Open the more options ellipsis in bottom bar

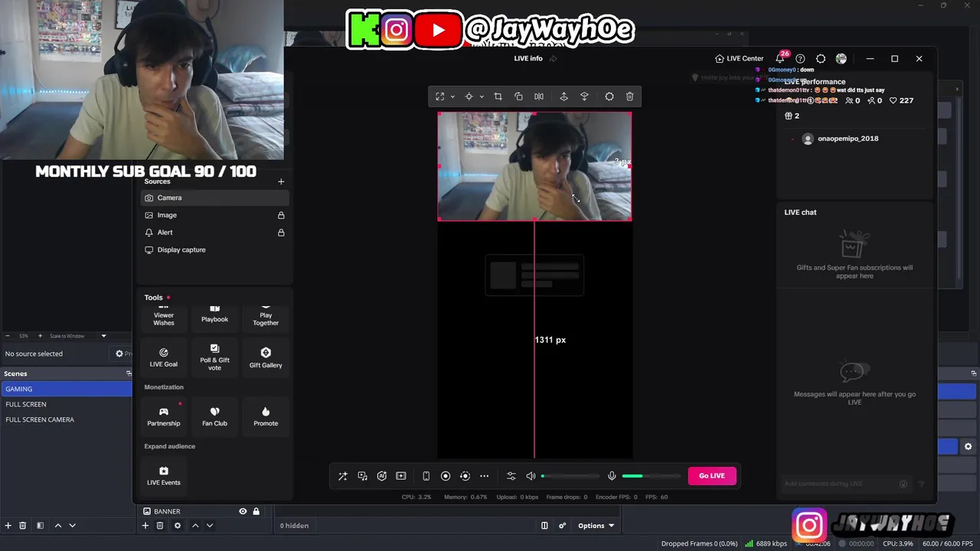click(x=484, y=476)
